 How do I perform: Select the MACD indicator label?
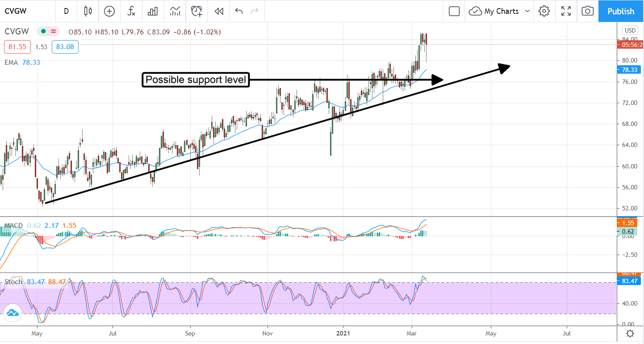pyautogui.click(x=13, y=226)
